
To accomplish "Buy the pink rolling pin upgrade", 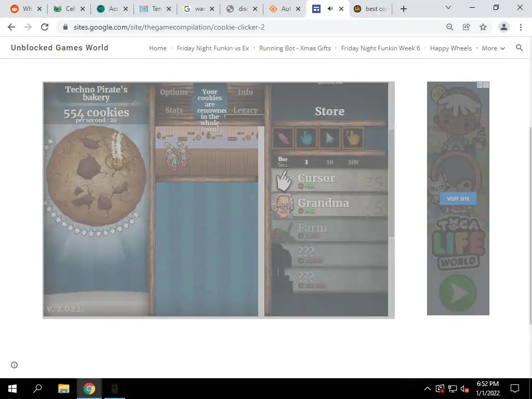I will point(283,138).
